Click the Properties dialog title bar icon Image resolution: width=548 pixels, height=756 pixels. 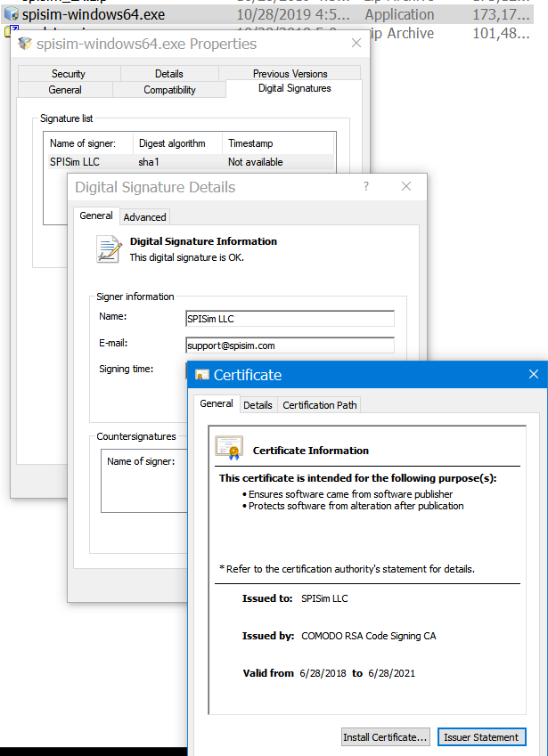pos(25,45)
